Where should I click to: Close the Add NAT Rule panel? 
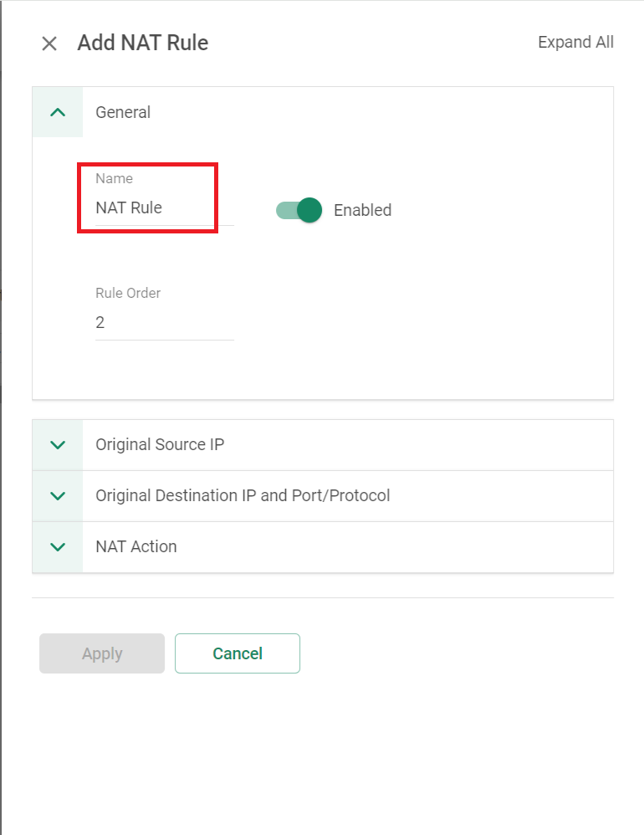click(49, 44)
